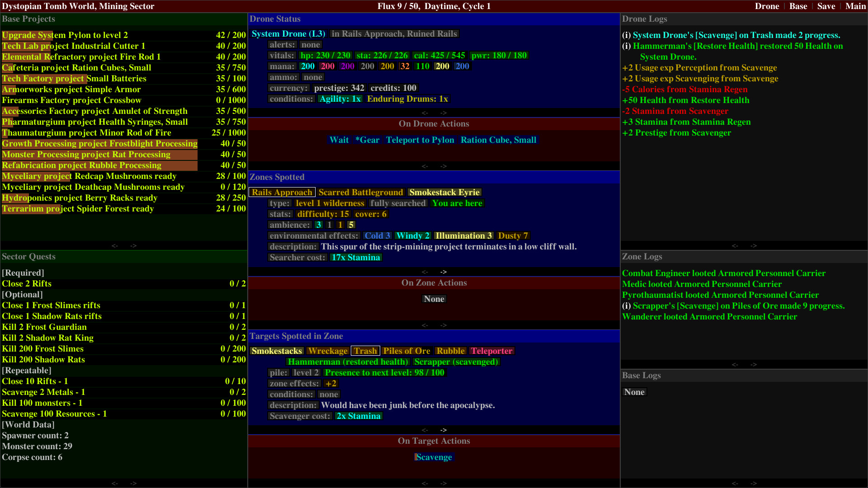Click the left arrow under Base Projects
Image resolution: width=868 pixels, height=488 pixels.
click(115, 245)
